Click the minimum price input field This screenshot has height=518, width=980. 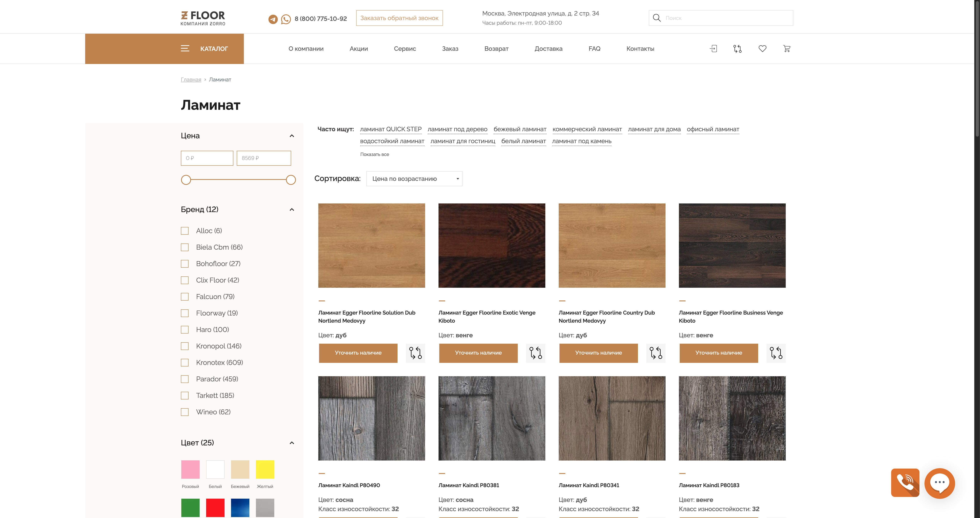(x=207, y=158)
